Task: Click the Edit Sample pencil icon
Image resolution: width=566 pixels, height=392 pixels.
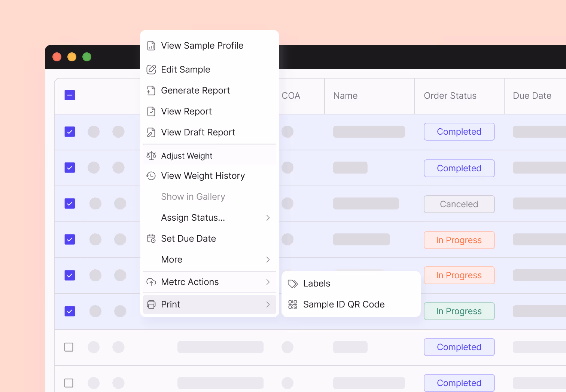Action: (151, 69)
